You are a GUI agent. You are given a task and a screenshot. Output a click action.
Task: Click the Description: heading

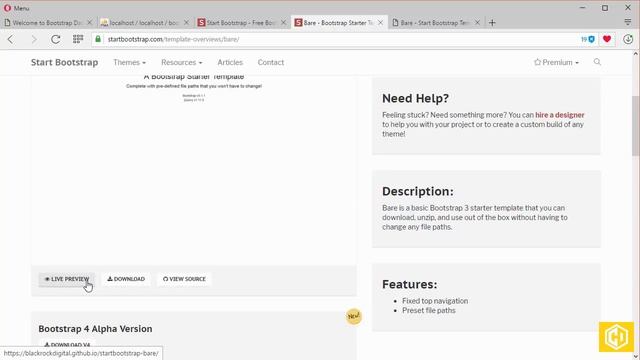[x=418, y=191]
